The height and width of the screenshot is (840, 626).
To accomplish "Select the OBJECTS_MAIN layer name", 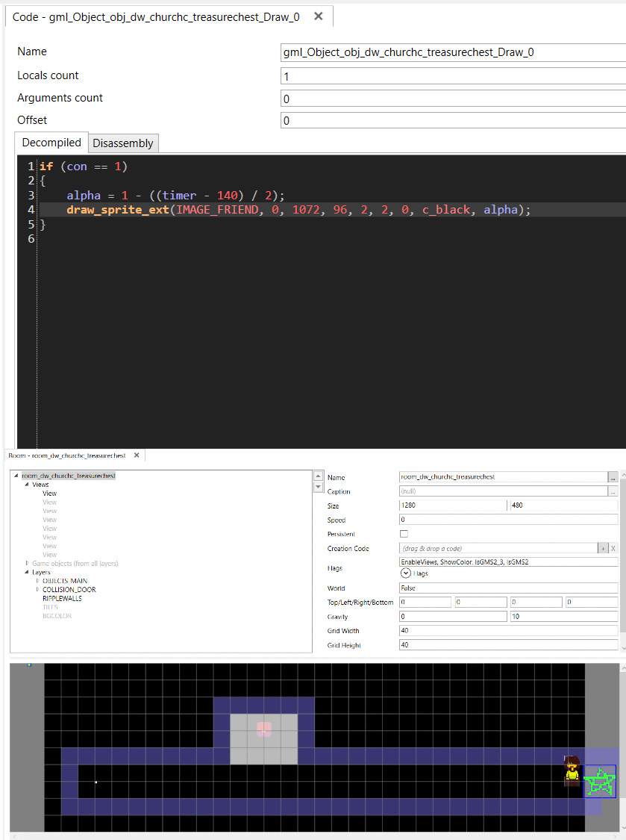I will (65, 581).
